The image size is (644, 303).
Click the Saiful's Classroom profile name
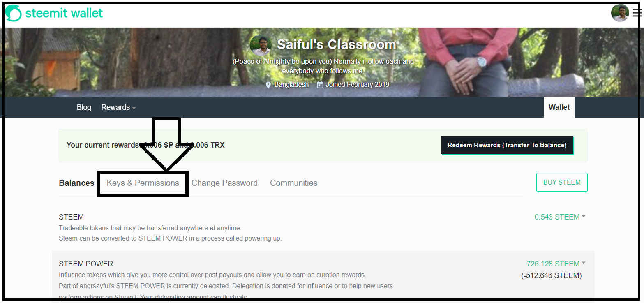tap(337, 44)
